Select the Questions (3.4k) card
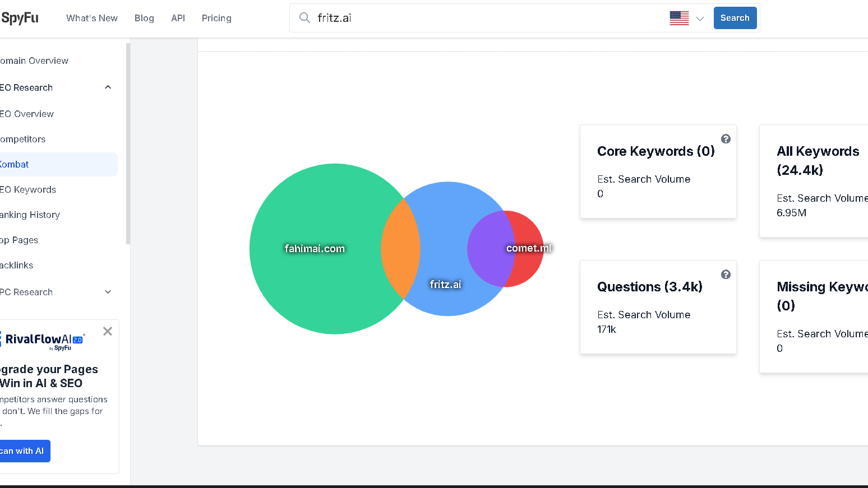This screenshot has height=488, width=868. tap(658, 307)
